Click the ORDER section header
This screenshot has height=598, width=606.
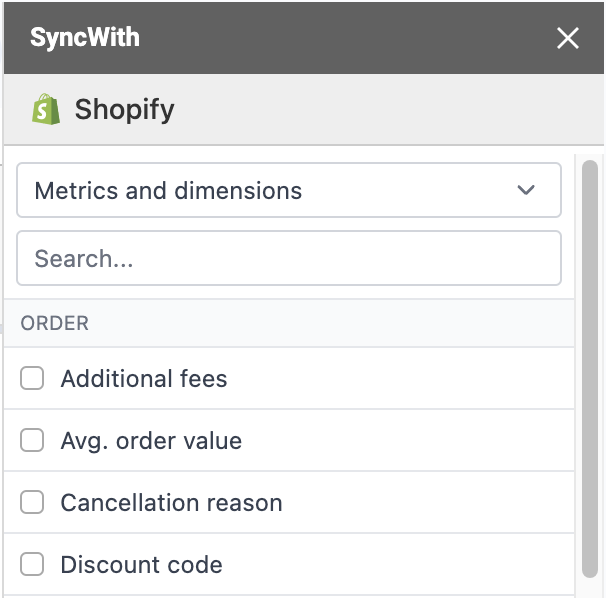(289, 323)
